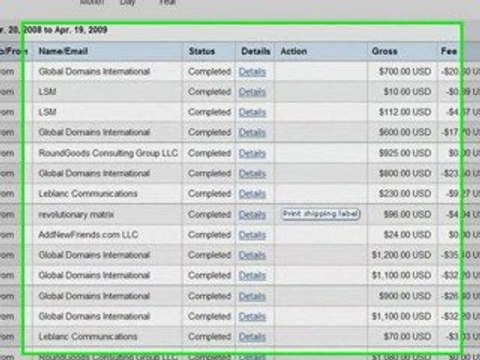
Task: Click the Action column header
Action: click(x=293, y=51)
